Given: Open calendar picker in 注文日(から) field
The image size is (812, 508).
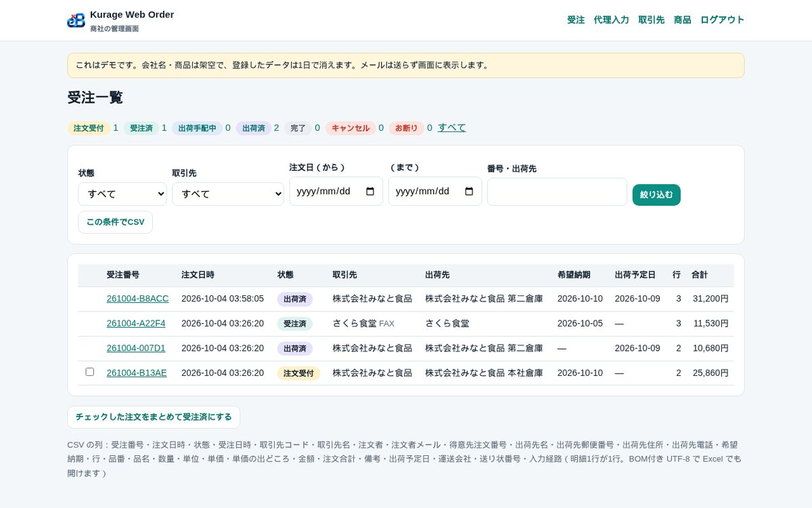Looking at the screenshot, I should [370, 191].
